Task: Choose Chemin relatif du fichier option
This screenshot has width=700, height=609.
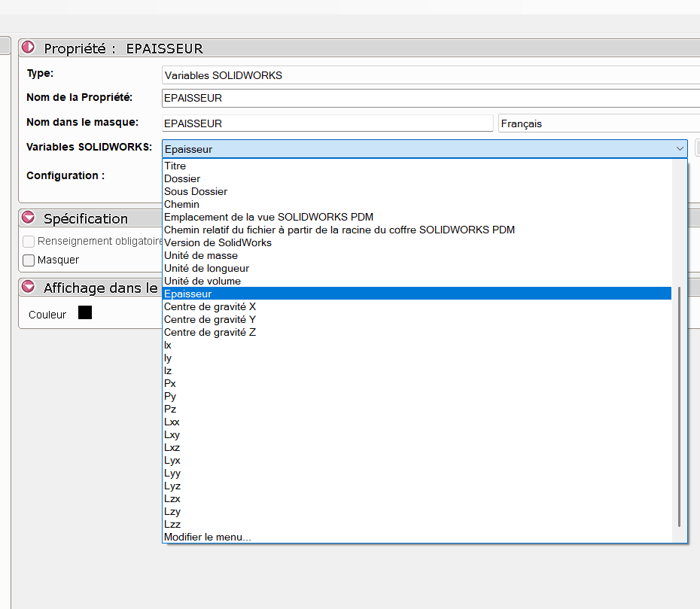Action: [x=417, y=230]
